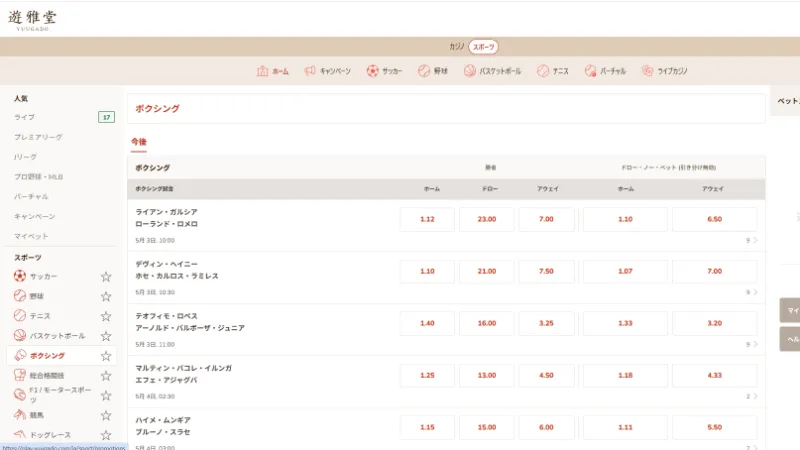
Task: Expand more markets for the Jaime Munguia fight
Action: tap(752, 447)
